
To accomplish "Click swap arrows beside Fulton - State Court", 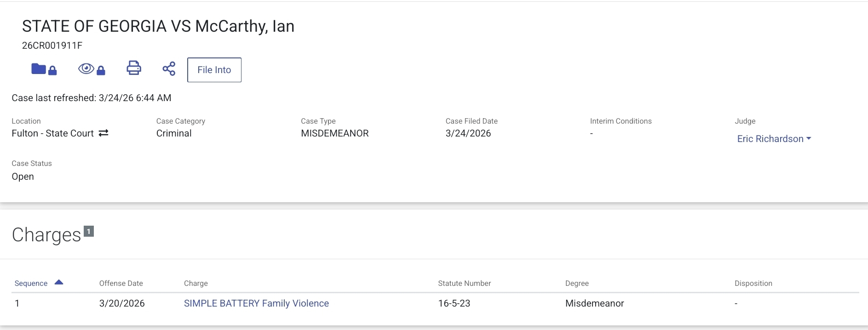I will (103, 133).
